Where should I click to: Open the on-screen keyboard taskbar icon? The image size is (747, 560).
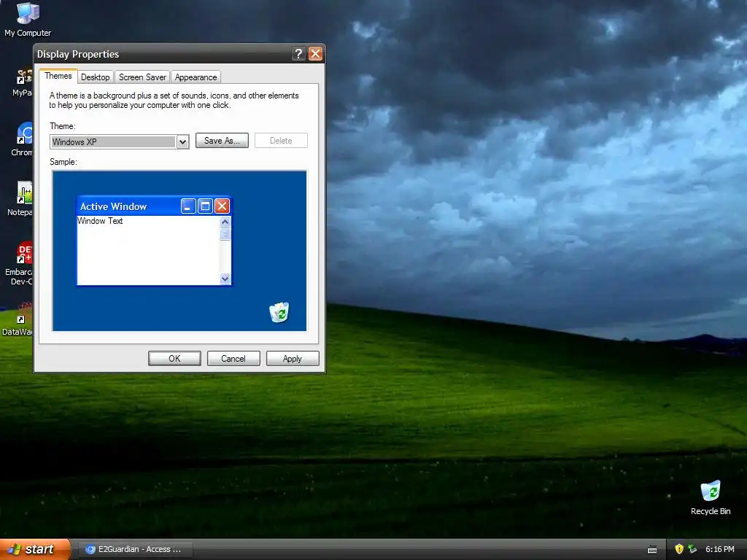click(x=652, y=550)
